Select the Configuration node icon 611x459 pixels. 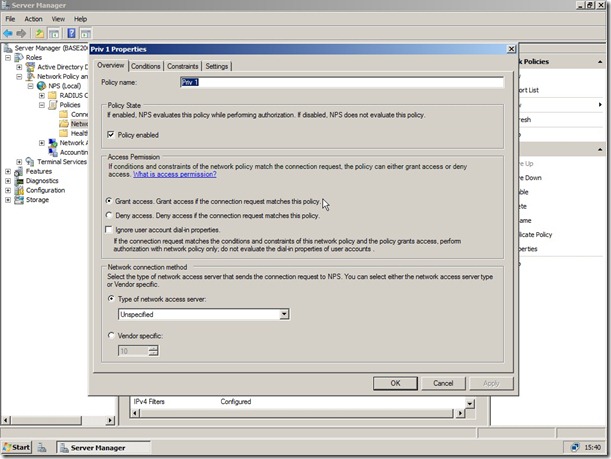click(19, 190)
